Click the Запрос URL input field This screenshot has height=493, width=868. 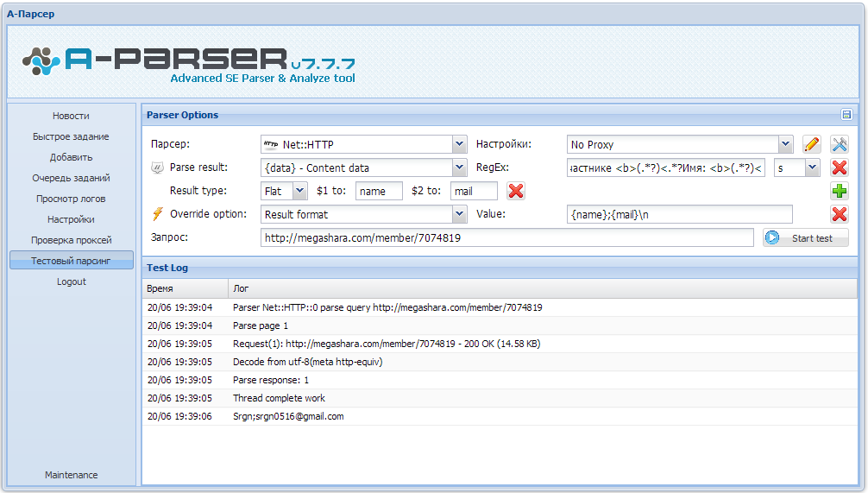(x=507, y=237)
